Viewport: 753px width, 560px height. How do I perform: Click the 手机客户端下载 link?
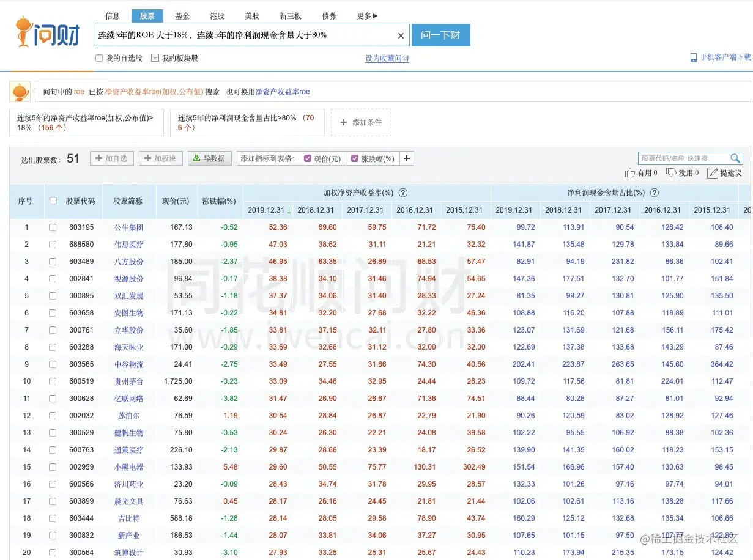[725, 57]
